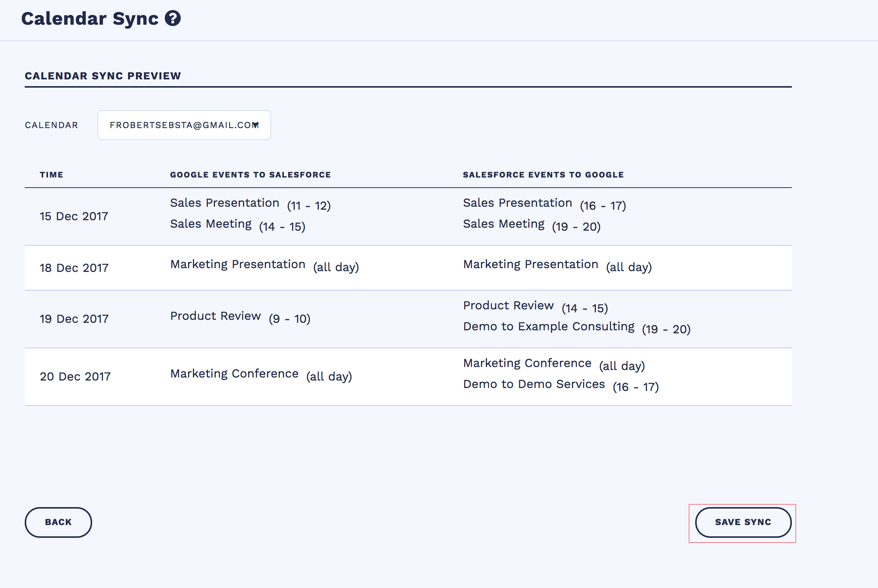Click Product Review (9 - 10) event
The image size is (878, 588).
coord(240,317)
